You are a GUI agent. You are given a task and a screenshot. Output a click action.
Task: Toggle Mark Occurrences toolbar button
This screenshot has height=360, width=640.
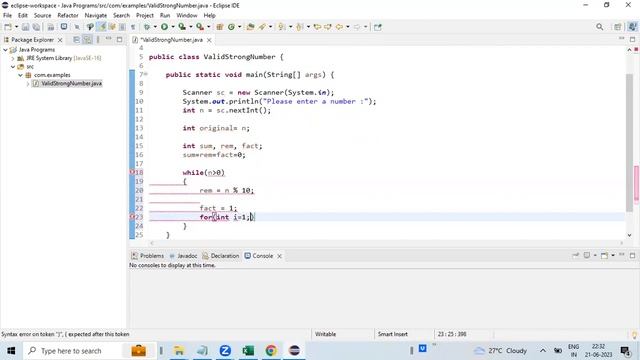102,27
